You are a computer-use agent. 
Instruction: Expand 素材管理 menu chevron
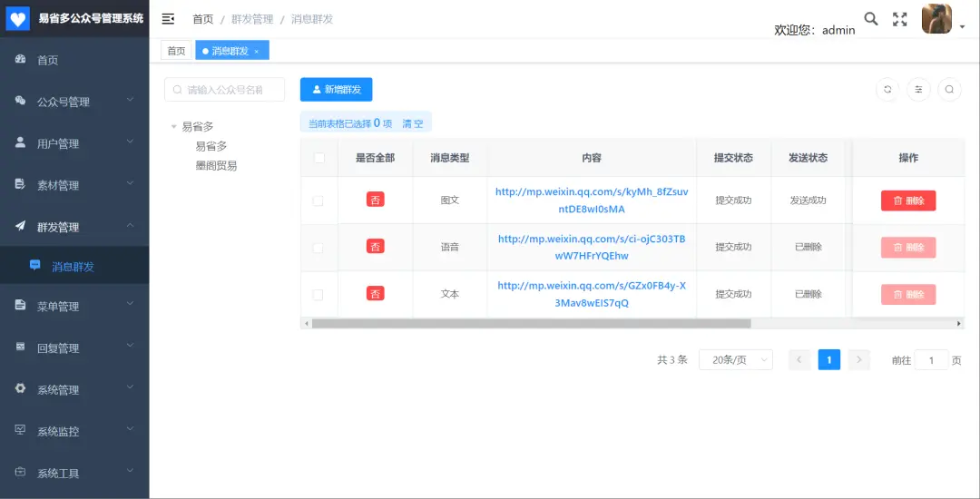130,183
